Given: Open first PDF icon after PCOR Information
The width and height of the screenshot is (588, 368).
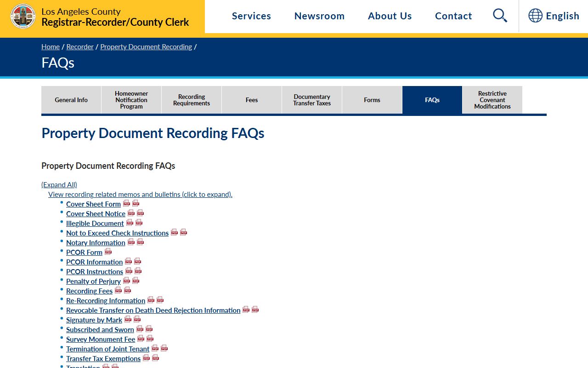Looking at the screenshot, I should tap(128, 261).
